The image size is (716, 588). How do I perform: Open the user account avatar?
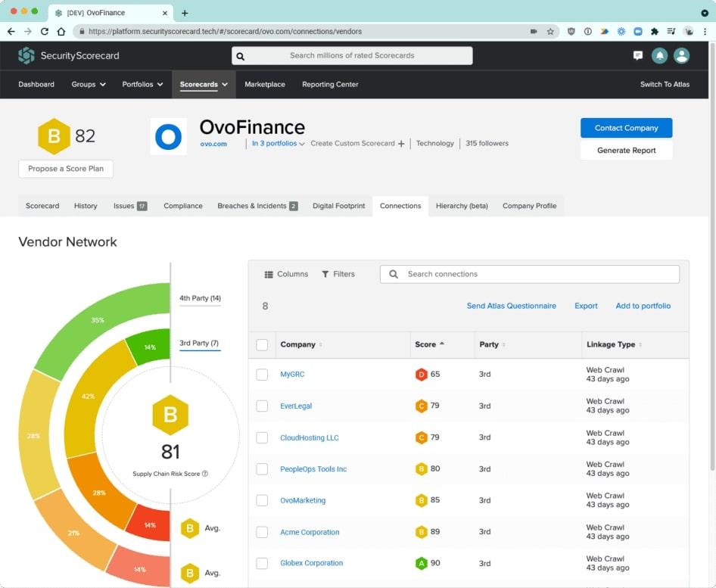click(x=681, y=56)
